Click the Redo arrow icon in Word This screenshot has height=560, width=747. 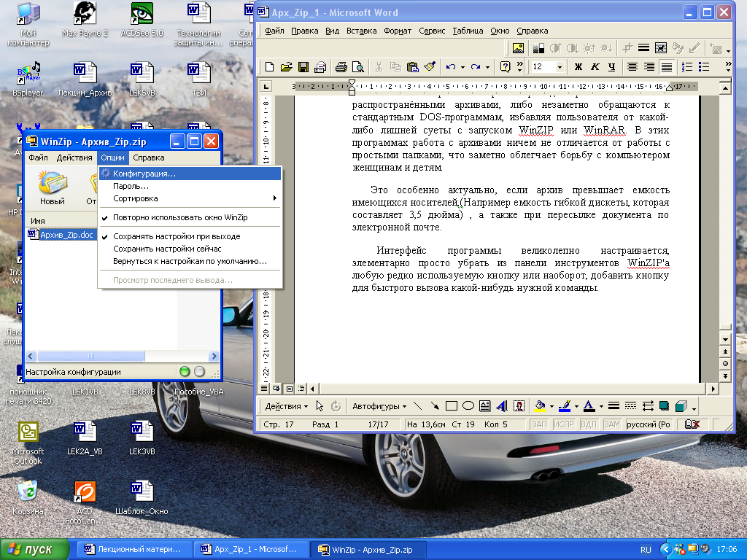[475, 67]
